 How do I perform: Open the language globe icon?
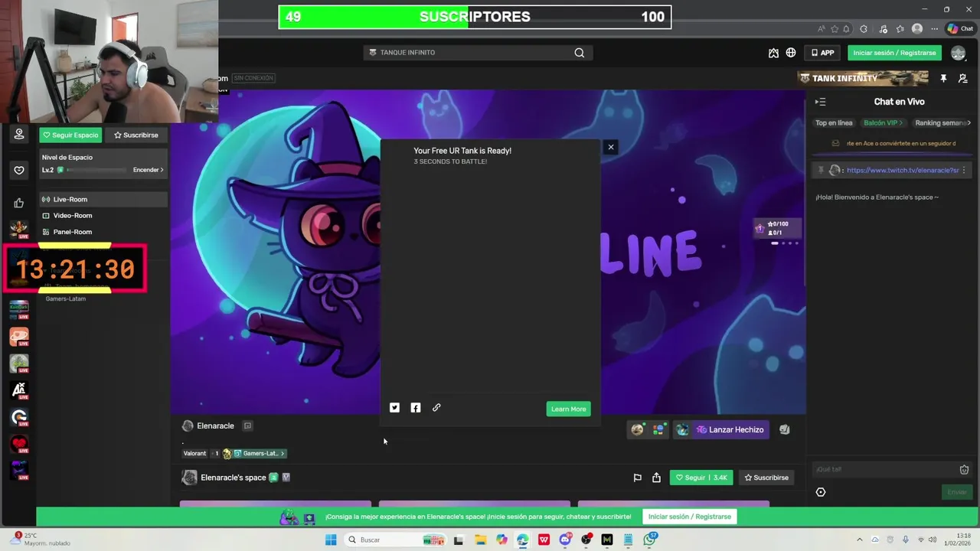[x=791, y=53]
